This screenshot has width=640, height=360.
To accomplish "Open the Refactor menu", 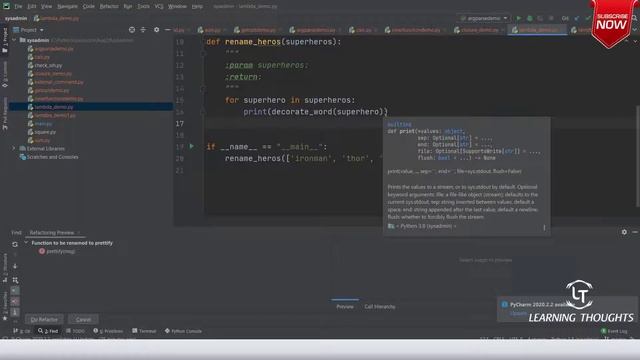I will pos(109,7).
